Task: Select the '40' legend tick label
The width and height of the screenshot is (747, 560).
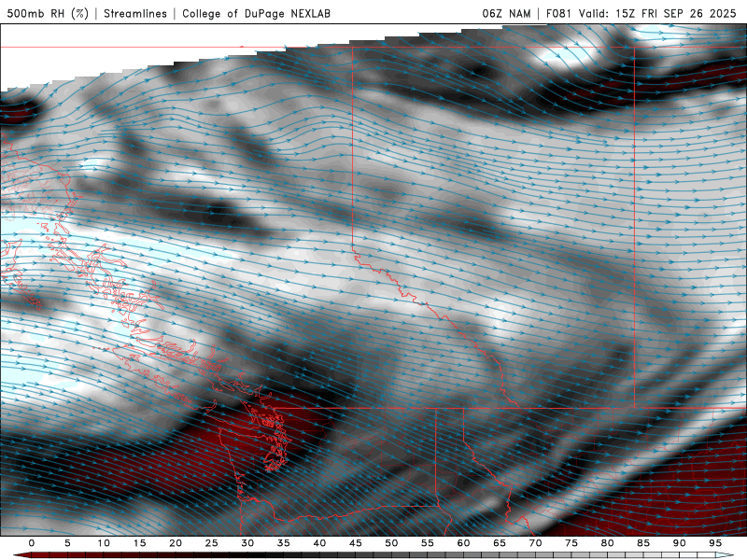Action: pos(319,543)
